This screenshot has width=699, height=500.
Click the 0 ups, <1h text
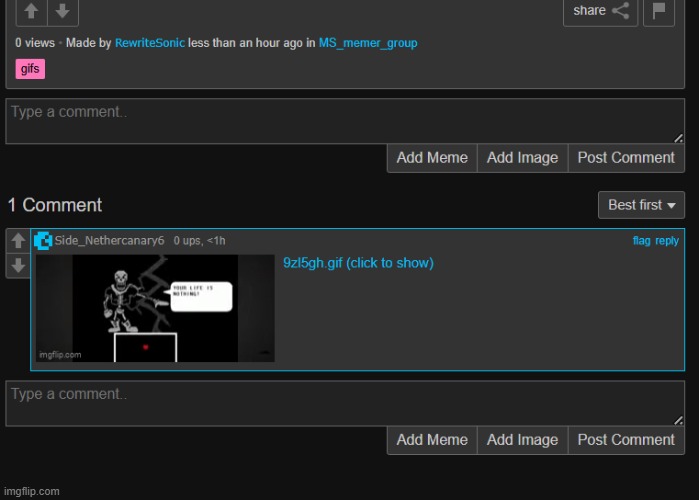coord(199,241)
